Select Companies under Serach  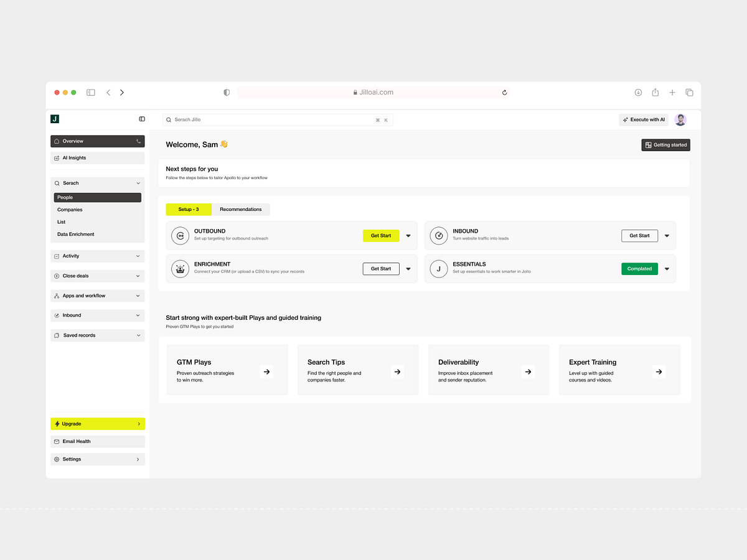[x=70, y=210]
